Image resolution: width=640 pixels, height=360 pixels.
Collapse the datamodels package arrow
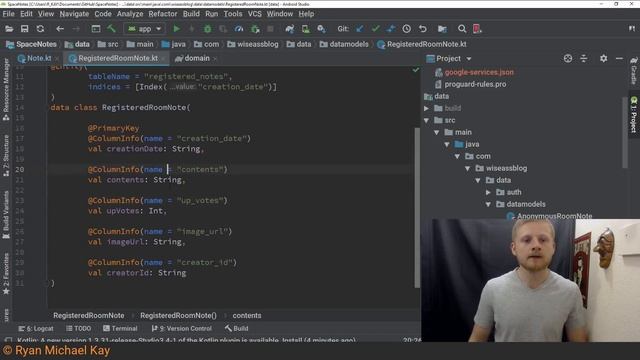(x=488, y=204)
